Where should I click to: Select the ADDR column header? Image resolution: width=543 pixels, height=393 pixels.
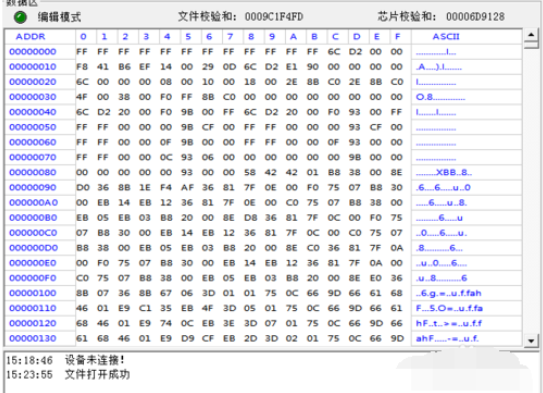click(30, 37)
